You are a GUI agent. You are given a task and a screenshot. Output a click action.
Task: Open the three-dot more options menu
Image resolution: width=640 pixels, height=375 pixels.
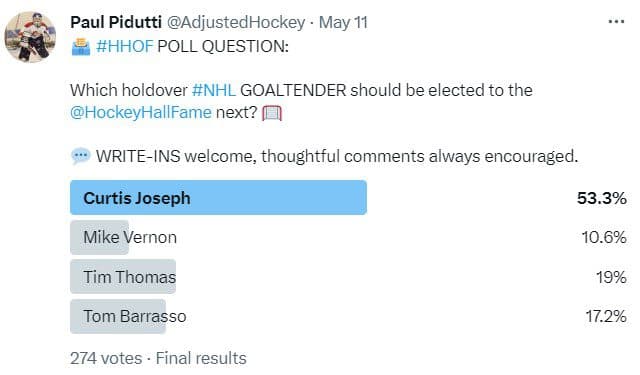616,22
